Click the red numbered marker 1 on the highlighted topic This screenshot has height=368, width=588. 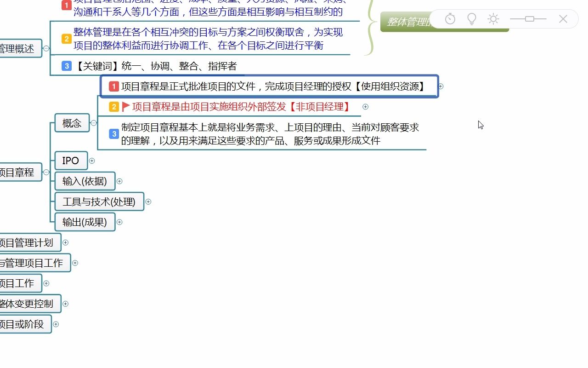coord(113,86)
